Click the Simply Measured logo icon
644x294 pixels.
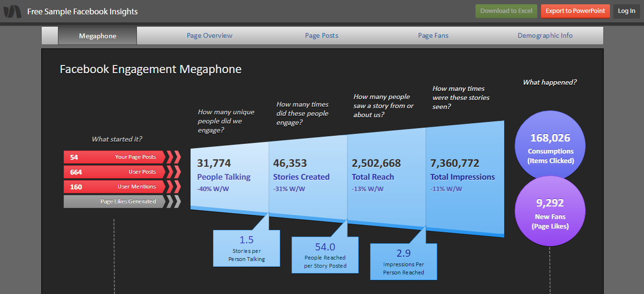[x=12, y=11]
